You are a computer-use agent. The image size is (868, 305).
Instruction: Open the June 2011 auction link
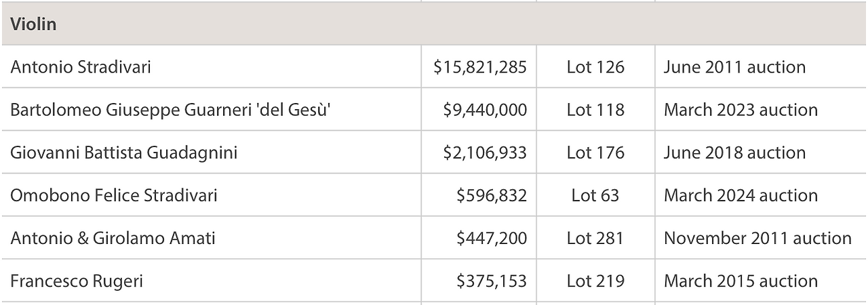[734, 67]
